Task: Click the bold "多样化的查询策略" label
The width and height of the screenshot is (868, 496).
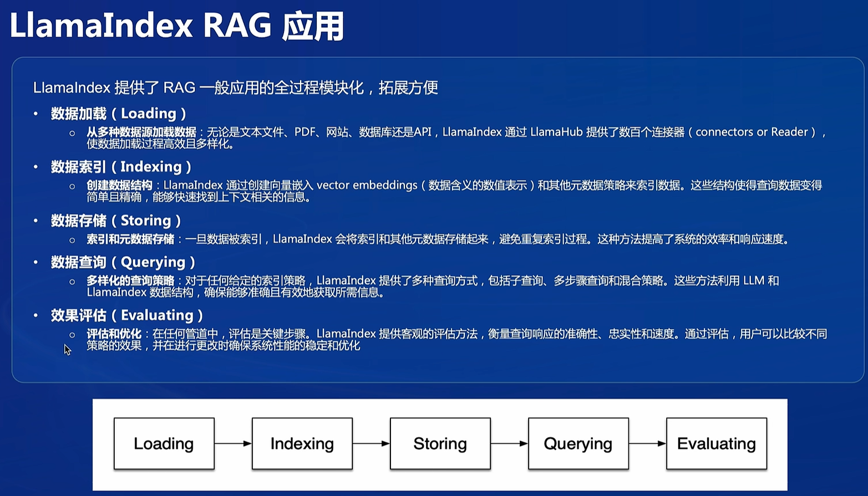Action: click(130, 280)
